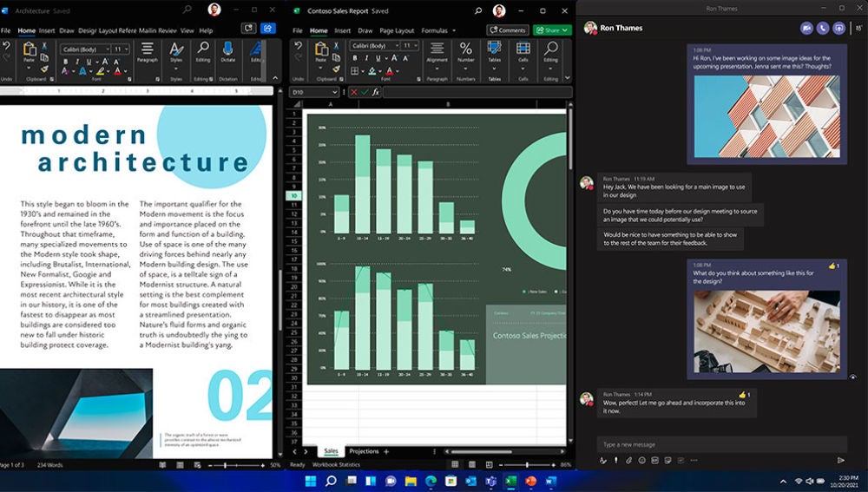Toggle Italic in Word font group
Viewport: 868px width, 492px height.
[77, 62]
